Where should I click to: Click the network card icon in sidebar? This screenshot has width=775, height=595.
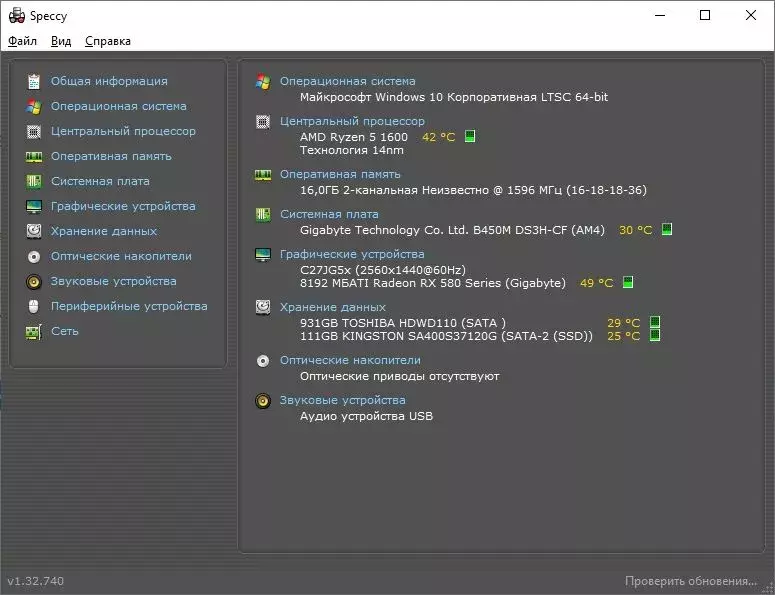34,332
